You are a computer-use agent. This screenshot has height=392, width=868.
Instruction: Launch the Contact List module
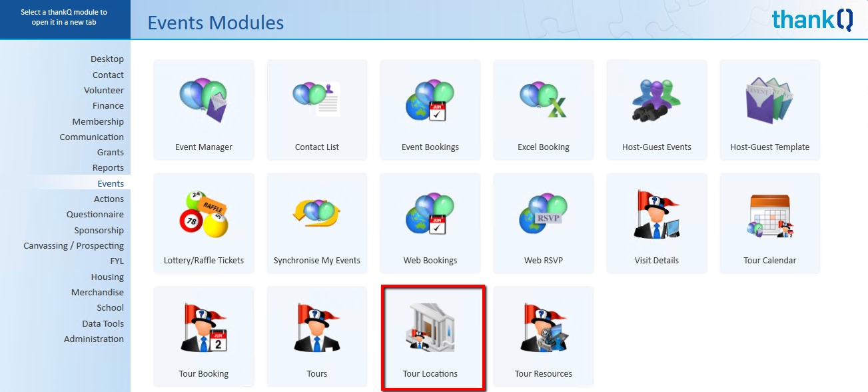click(x=317, y=101)
